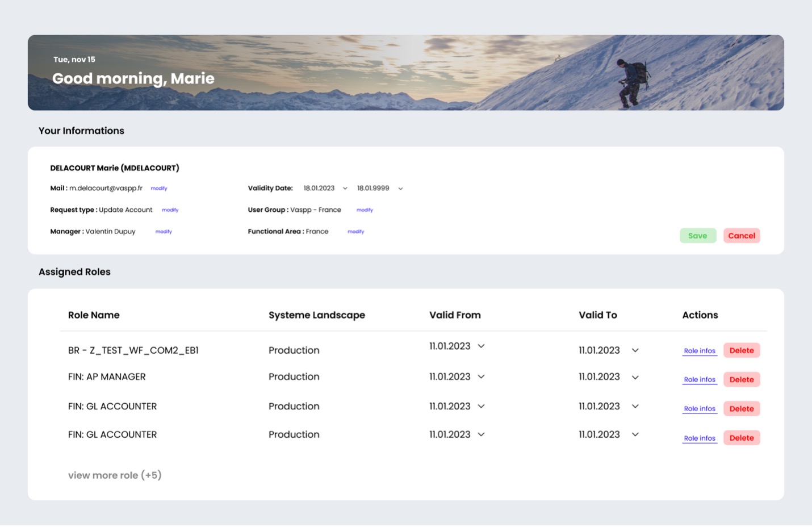Click modify next to Manager Valentin Dupuy
The width and height of the screenshot is (812, 527).
point(164,231)
